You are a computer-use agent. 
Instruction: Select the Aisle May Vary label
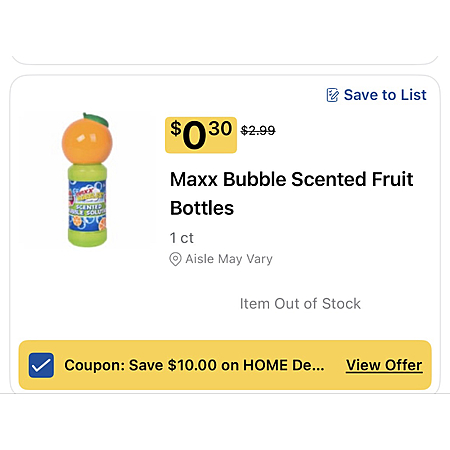pos(229,259)
